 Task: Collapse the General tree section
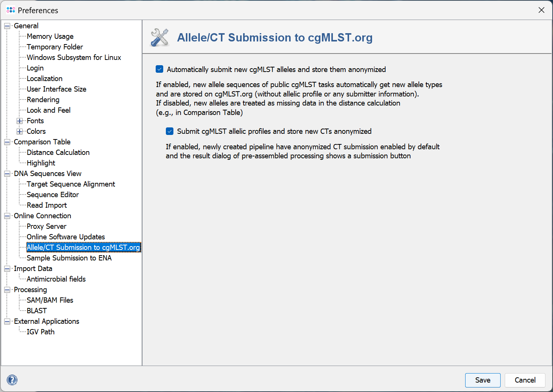[7, 26]
